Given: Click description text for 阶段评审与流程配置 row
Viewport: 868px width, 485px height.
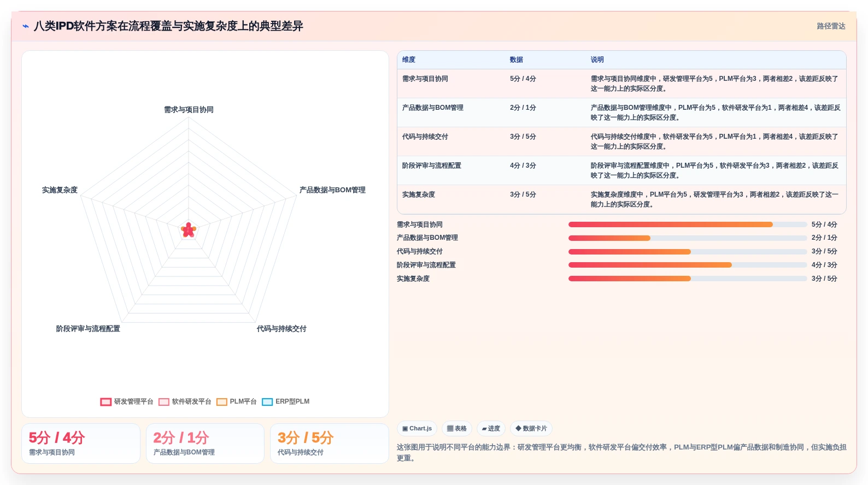Looking at the screenshot, I should tap(715, 170).
